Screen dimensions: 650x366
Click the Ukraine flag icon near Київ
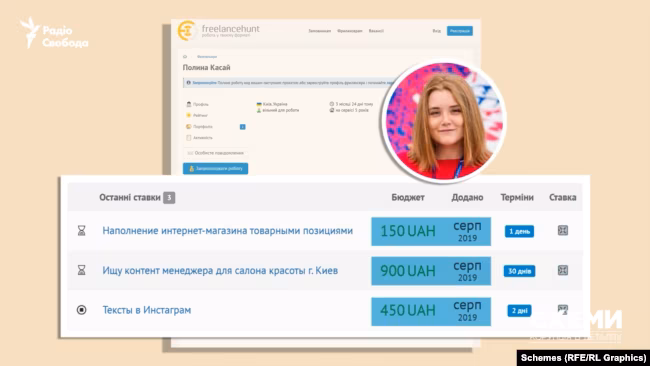[259, 104]
